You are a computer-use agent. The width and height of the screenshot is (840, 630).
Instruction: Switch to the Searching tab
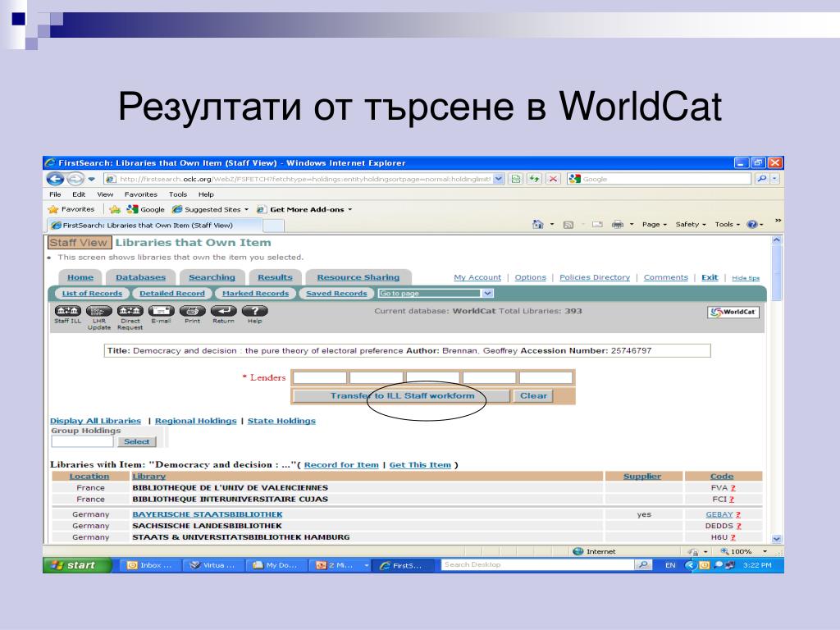212,277
